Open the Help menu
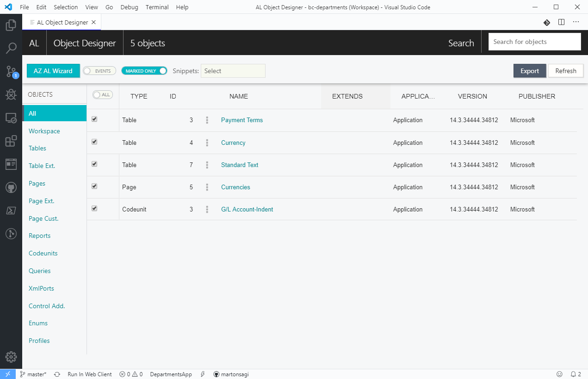Viewport: 588px width, 379px height. tap(182, 7)
